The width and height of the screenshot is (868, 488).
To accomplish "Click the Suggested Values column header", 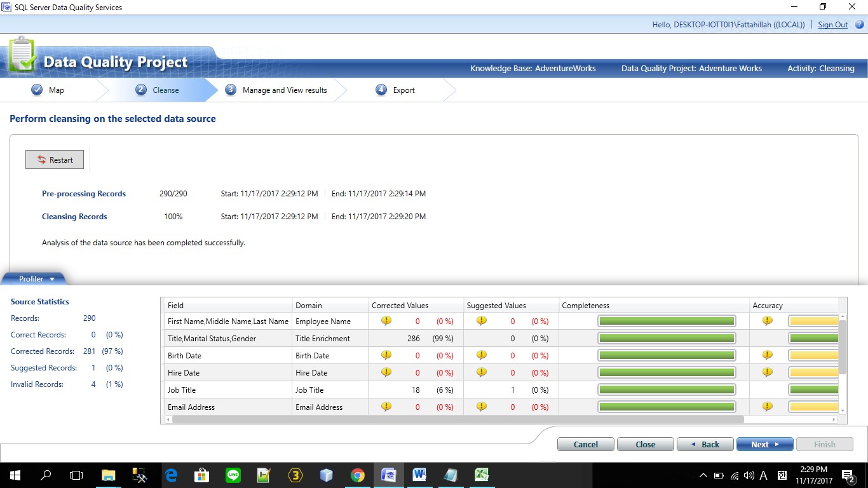I will click(x=511, y=305).
